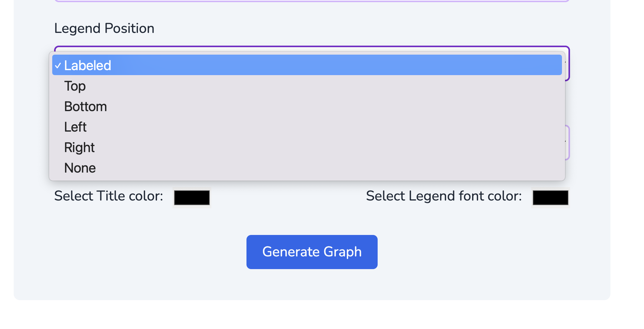Click the partly hidden dropdown below Legend Position
This screenshot has width=644, height=329.
(567, 142)
